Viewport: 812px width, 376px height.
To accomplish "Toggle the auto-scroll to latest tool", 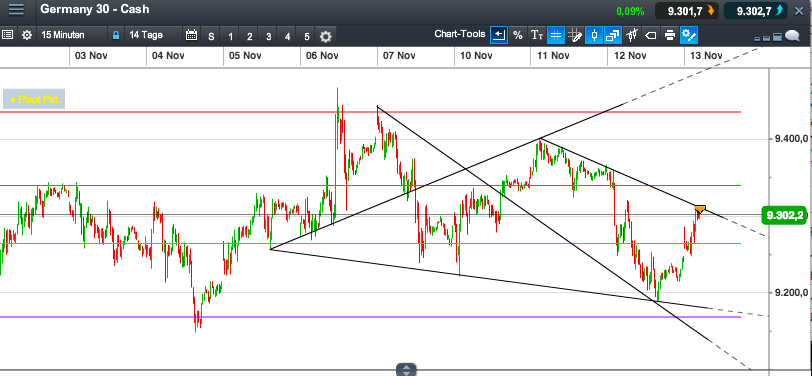I will (x=499, y=35).
